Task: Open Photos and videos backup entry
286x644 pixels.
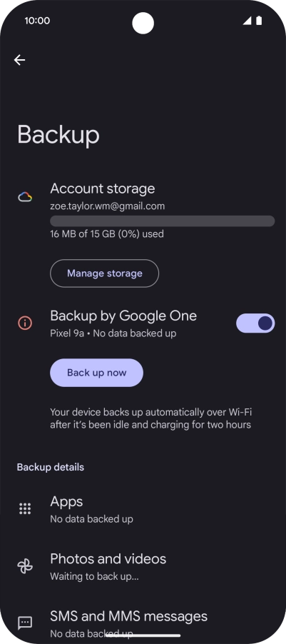Action: (x=143, y=566)
